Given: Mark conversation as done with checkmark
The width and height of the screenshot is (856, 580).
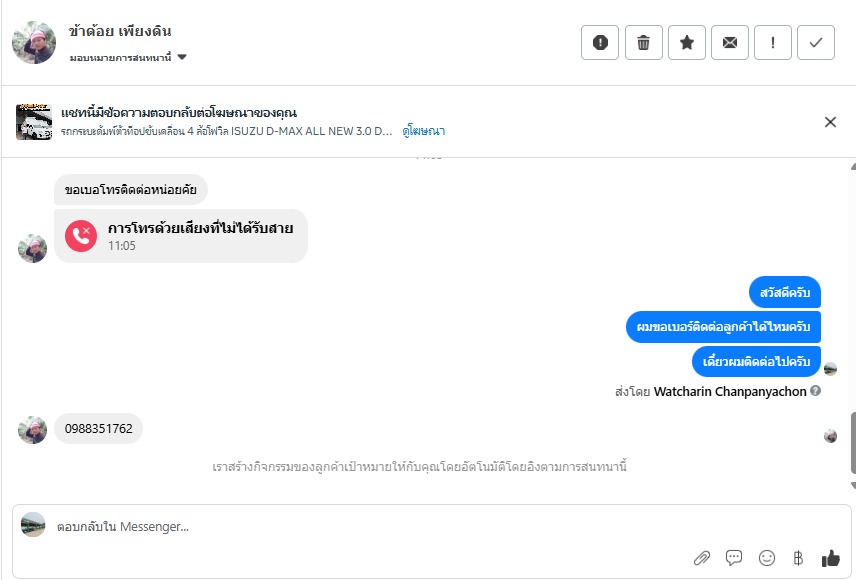Looking at the screenshot, I should 816,42.
